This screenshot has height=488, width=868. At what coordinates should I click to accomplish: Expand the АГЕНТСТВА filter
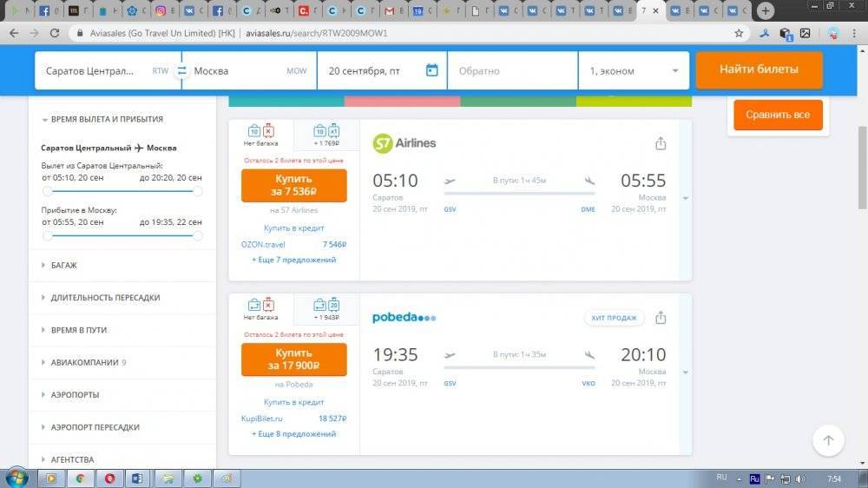[x=68, y=459]
